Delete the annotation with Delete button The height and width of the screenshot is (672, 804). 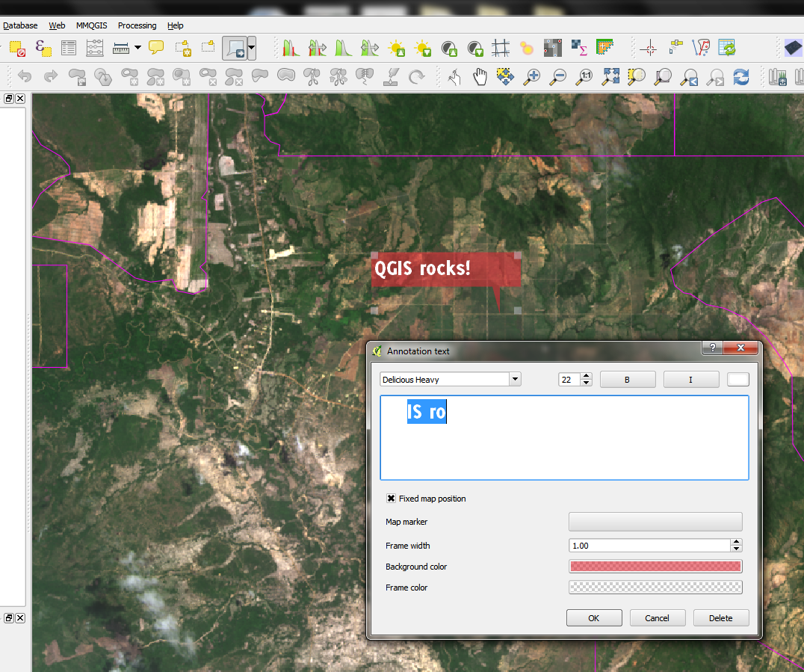pos(720,618)
